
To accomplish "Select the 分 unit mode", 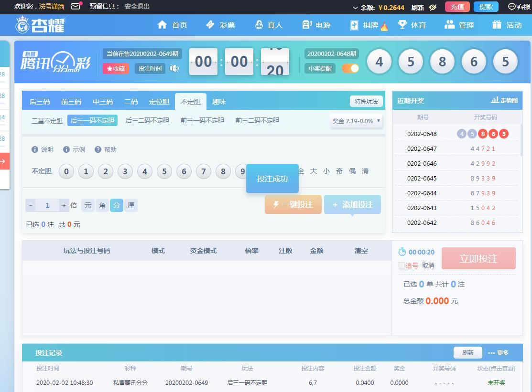I will tap(116, 205).
